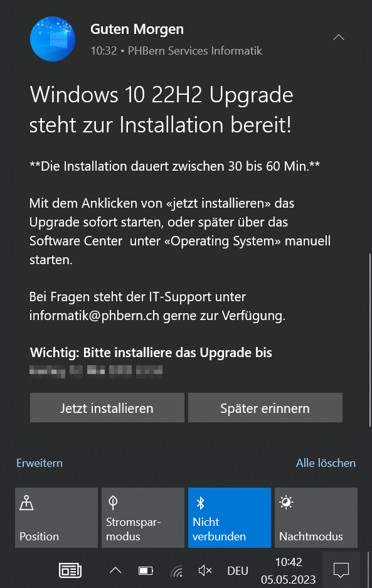Viewport: 372px width, 588px height.
Task: Click the muted speaker volume icon
Action: [205, 571]
